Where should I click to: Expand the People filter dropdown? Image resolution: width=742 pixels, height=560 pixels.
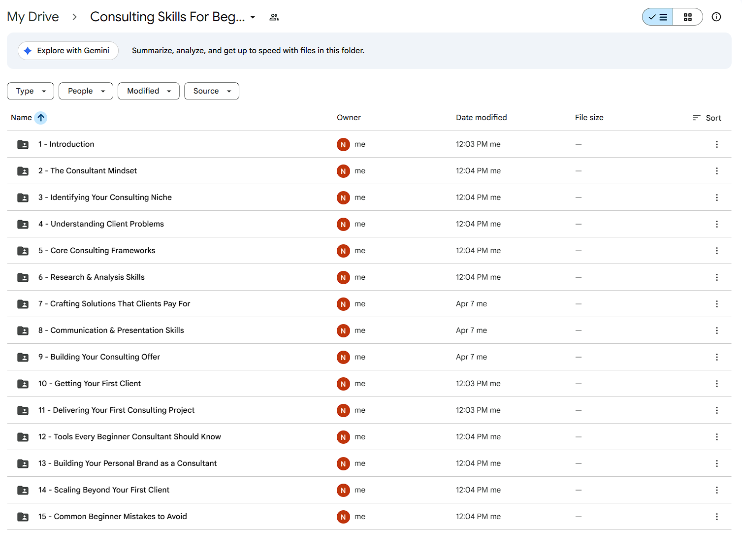tap(86, 91)
